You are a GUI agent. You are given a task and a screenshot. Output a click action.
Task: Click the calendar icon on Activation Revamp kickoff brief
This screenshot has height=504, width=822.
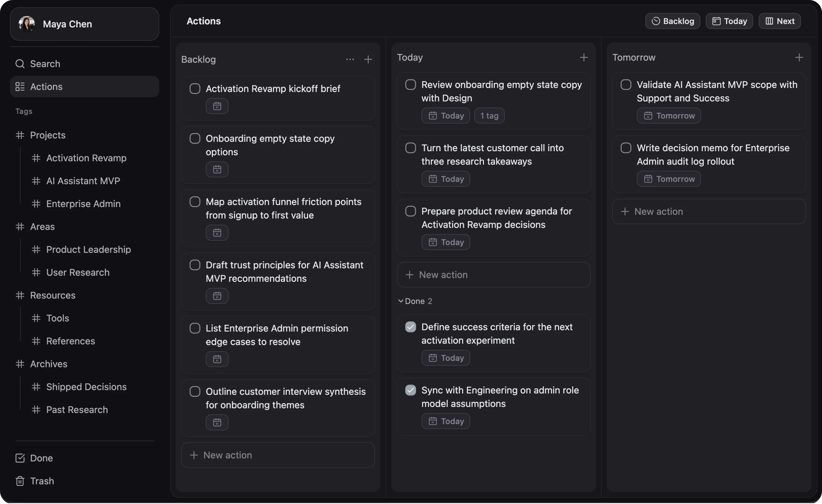217,106
